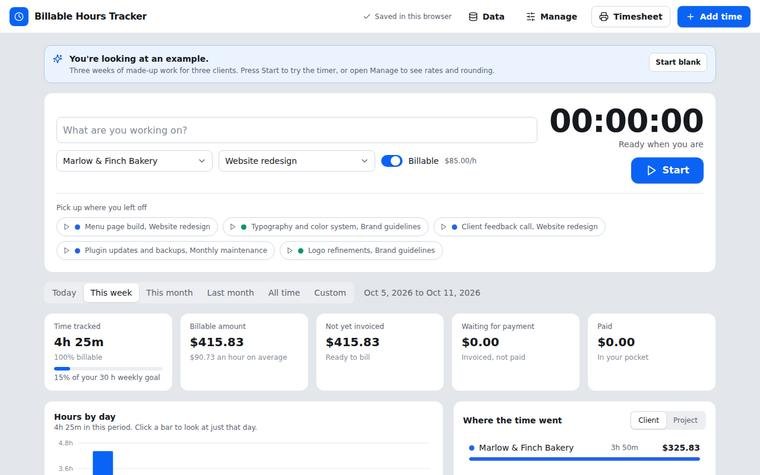Viewport: 760px width, 475px height.
Task: Click Start blank in the banner
Action: [678, 62]
